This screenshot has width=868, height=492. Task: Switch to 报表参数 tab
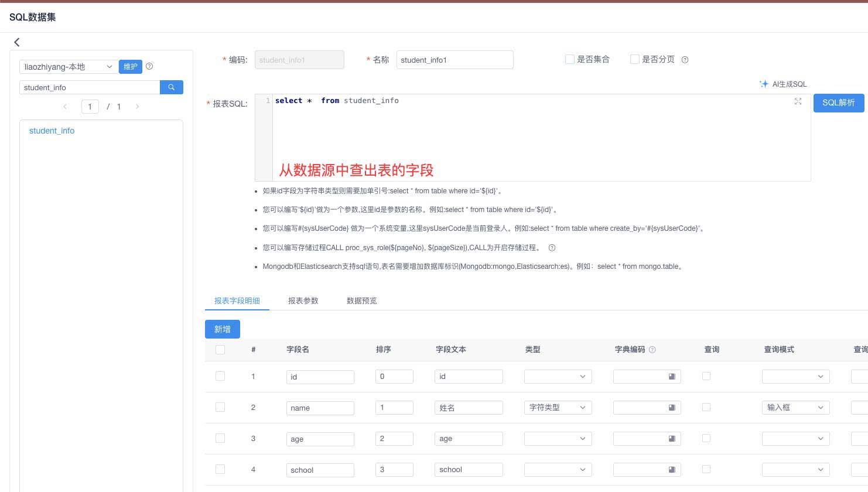point(303,300)
